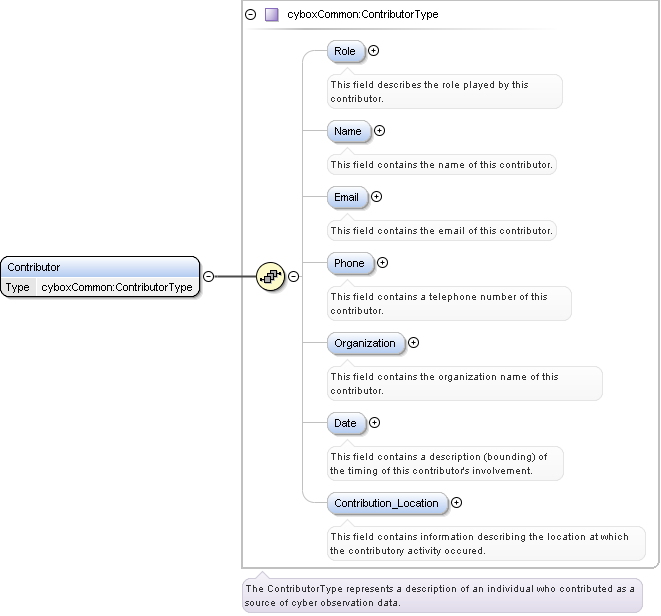661x616 pixels.
Task: Select the Organization element box
Action: [365, 343]
